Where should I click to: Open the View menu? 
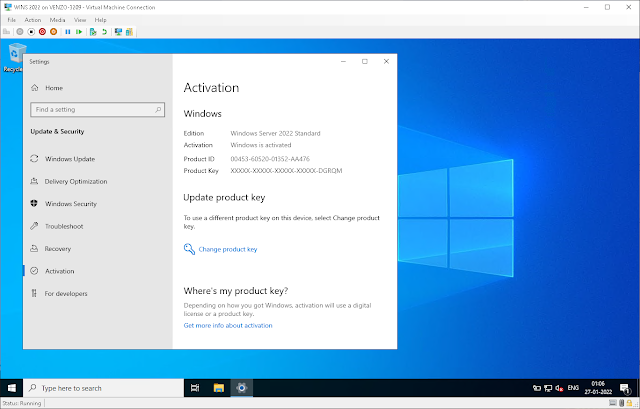pos(80,20)
